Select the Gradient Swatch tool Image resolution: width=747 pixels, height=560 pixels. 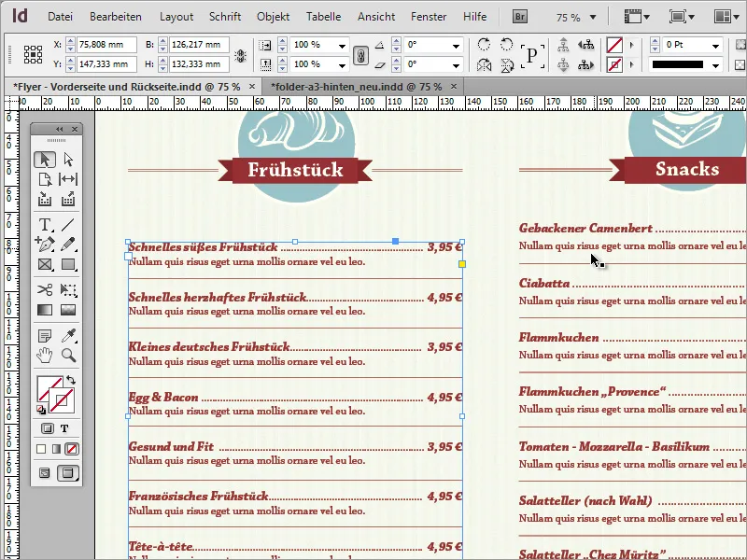[45, 310]
